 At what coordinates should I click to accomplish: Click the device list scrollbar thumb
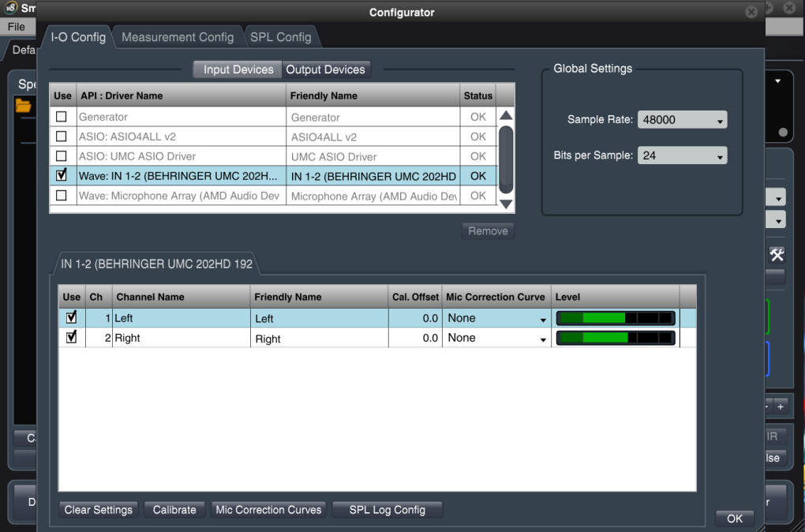pos(506,159)
